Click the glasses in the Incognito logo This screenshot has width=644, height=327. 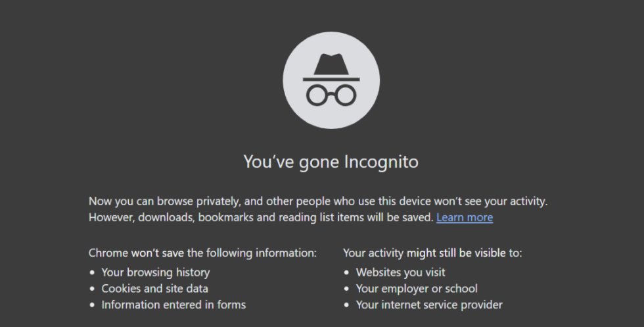pos(331,95)
